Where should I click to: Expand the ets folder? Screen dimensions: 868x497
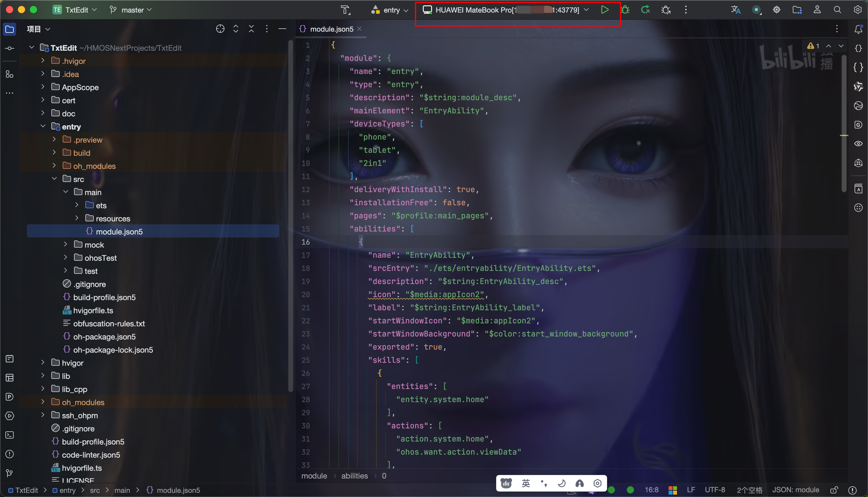click(x=77, y=205)
